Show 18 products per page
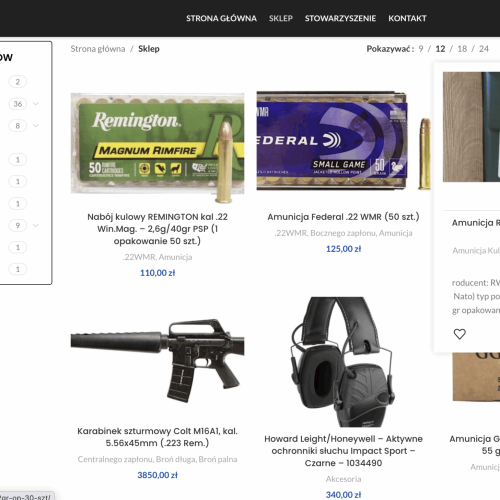500x500 pixels. click(462, 49)
